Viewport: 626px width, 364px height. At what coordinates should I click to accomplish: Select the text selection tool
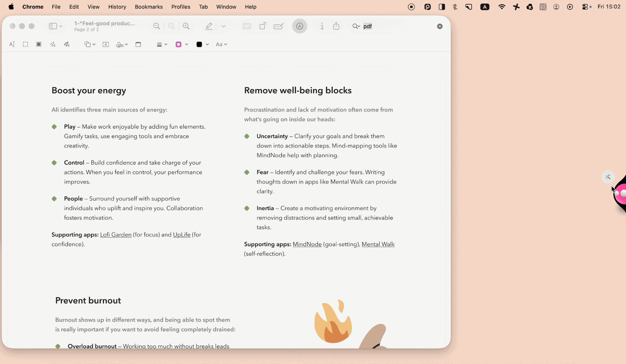(x=12, y=44)
